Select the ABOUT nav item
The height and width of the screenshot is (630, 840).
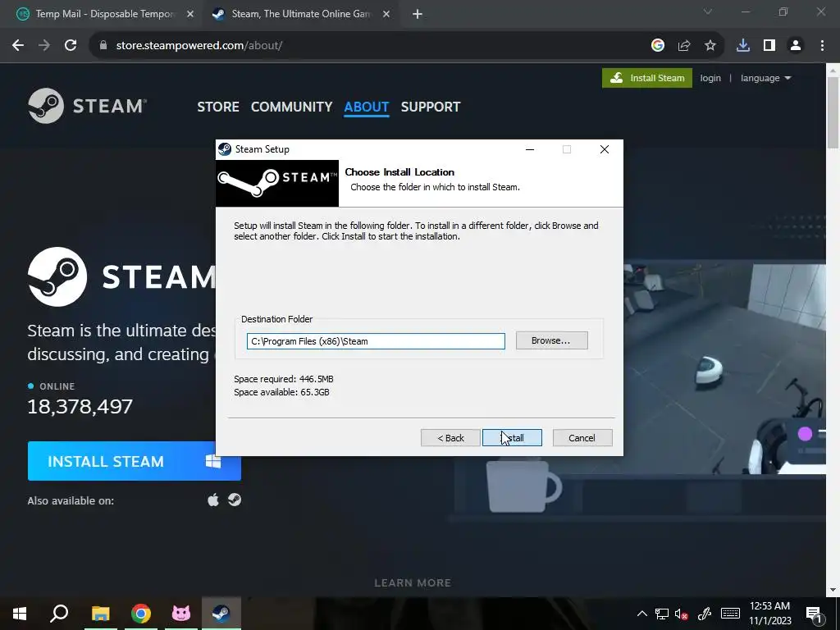367,107
